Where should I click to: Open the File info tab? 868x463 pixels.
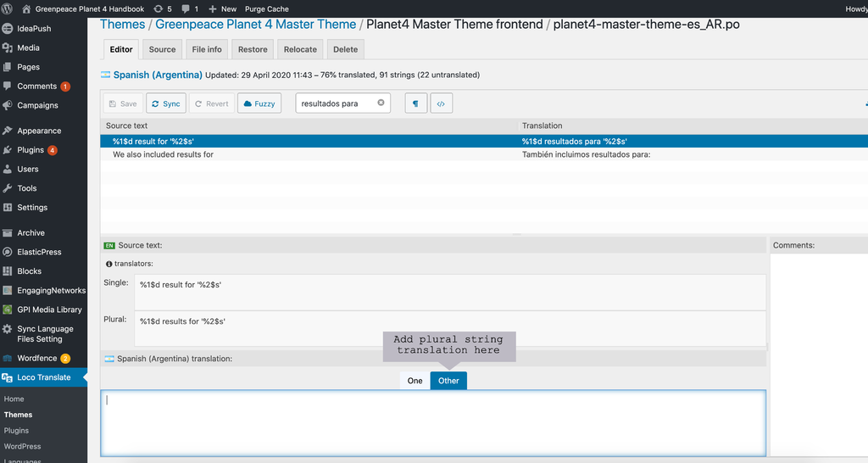tap(207, 49)
